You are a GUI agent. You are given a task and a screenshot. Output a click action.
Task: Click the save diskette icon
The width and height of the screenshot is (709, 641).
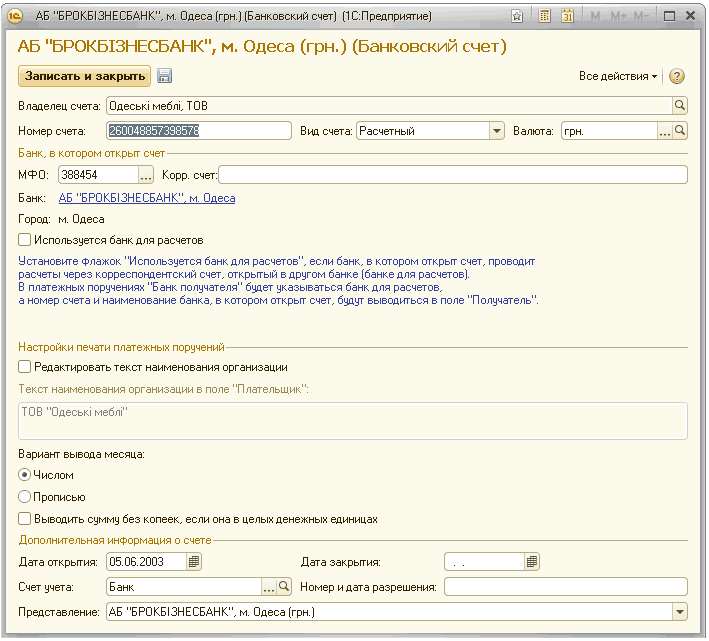[x=165, y=77]
